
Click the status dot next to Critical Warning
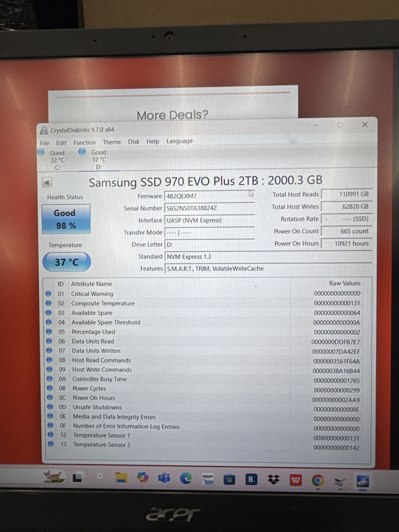point(48,294)
